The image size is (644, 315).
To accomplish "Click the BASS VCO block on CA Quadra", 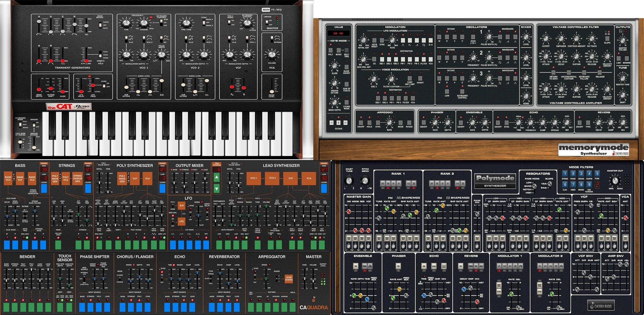I will coord(8,178).
